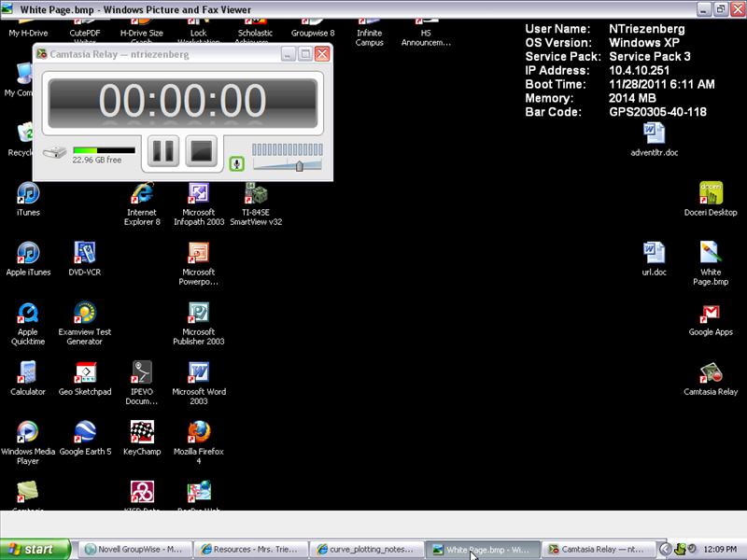Screen dimensions: 747x560
Task: Switch to curve_plotting_notes taskbar button
Action: [x=367, y=549]
